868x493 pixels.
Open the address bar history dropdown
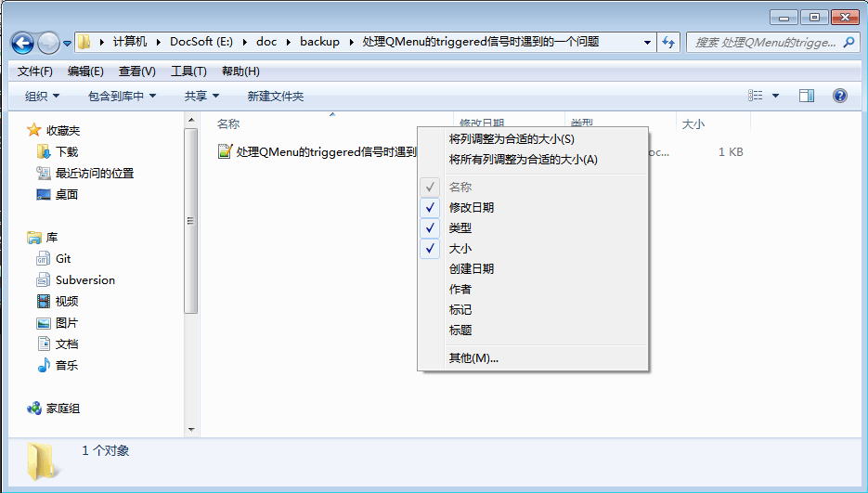(647, 42)
